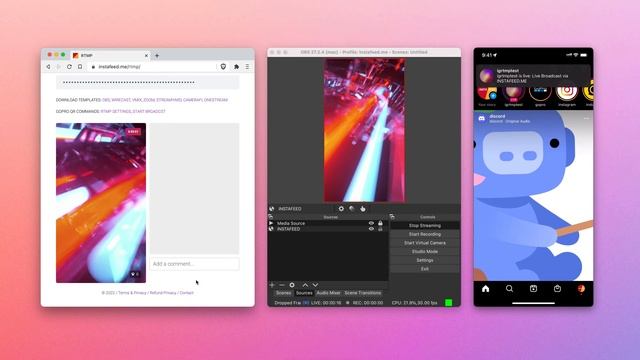Screen dimensions: 640x360
Task: Open the GoPro START BROADCAST link
Action: pos(149,111)
